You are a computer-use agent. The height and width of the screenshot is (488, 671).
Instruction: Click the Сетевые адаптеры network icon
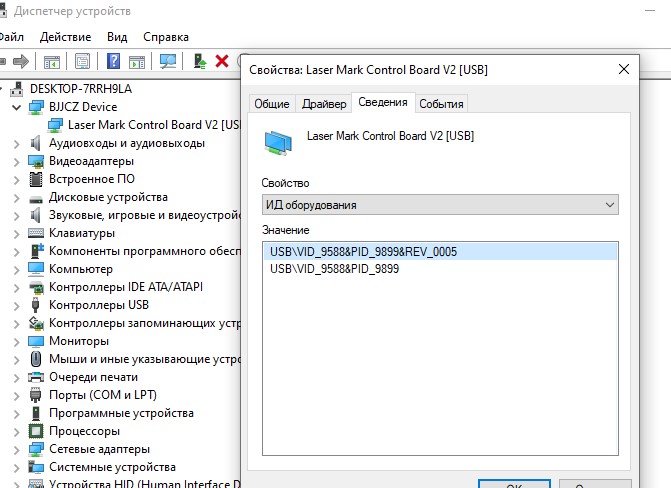36,449
